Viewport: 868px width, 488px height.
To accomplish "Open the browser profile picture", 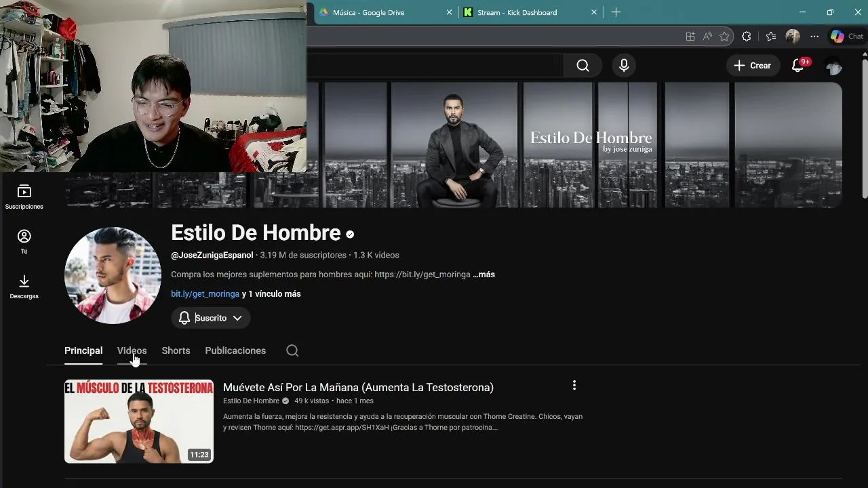I will point(793,37).
